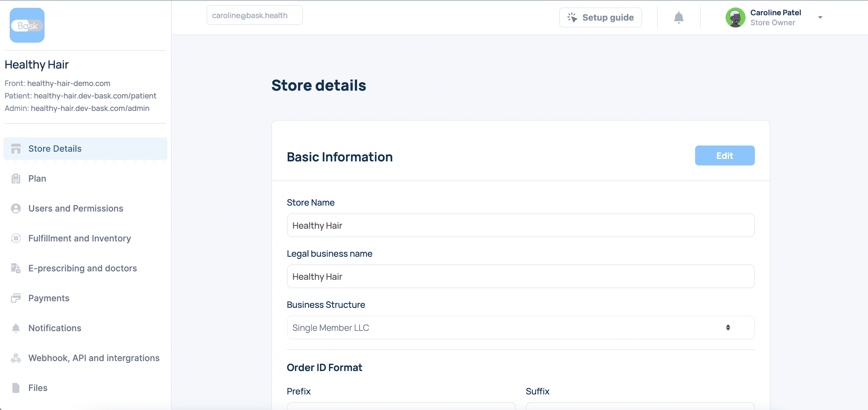Click the Business Structure stepper arrows

[x=728, y=327]
